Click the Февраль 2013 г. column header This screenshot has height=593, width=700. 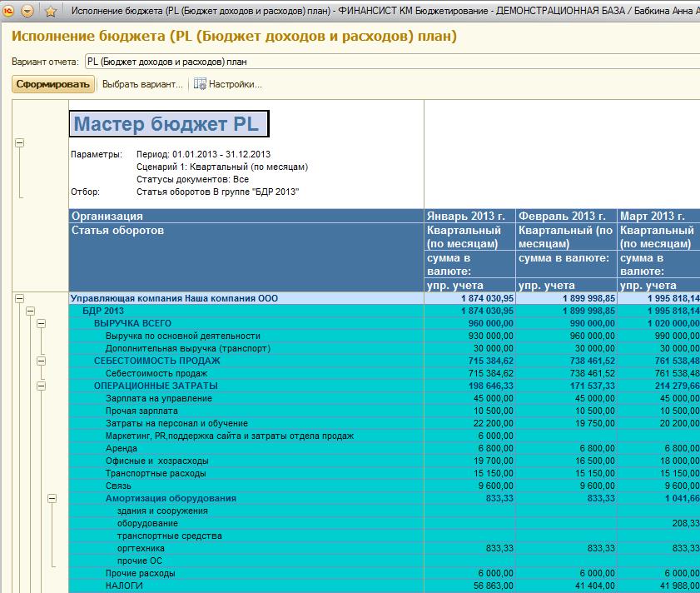[x=566, y=216]
